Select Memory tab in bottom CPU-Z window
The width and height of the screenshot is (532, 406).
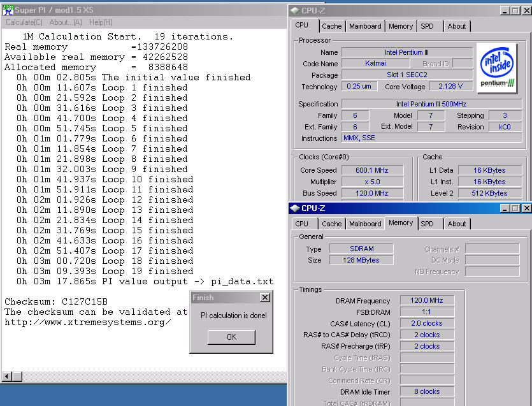coord(401,223)
